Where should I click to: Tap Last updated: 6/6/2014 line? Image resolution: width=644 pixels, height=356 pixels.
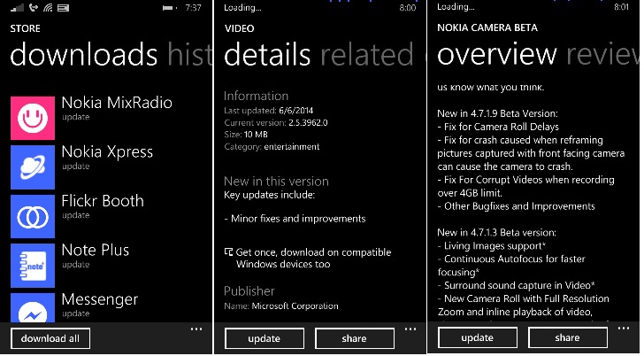coord(269,111)
